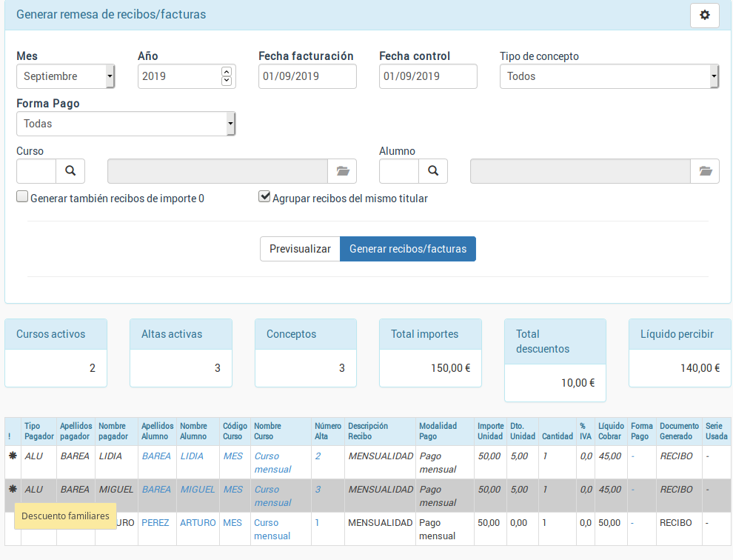
Task: Open MES course code in ARTURO row
Action: (x=232, y=522)
